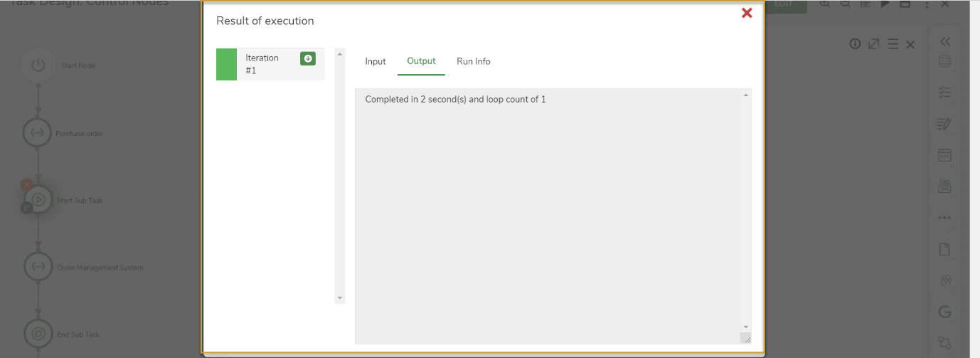The width and height of the screenshot is (980, 358).
Task: Click down arrow of iteration list scrollbar
Action: (339, 298)
